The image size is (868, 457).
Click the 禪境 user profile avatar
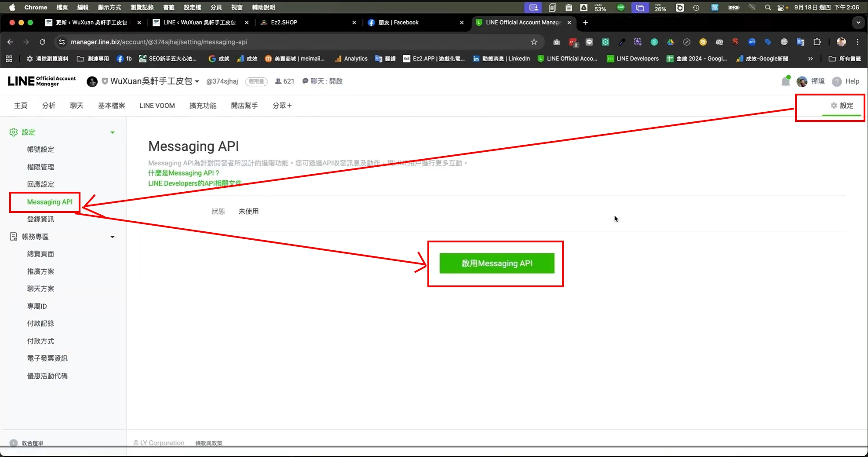[802, 81]
